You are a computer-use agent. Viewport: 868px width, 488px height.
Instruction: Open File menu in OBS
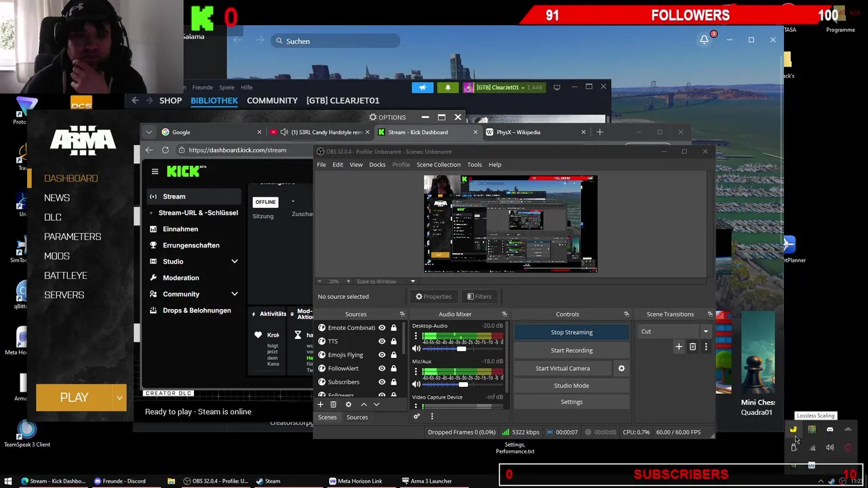pos(321,165)
